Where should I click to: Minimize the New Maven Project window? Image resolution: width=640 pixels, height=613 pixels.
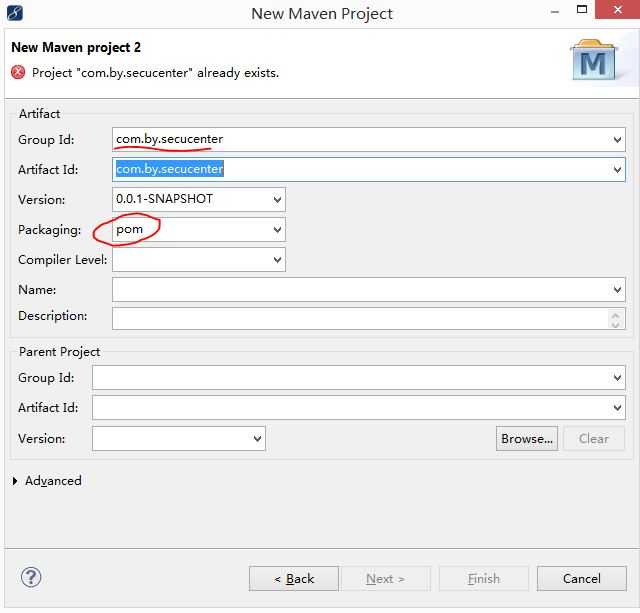point(555,12)
